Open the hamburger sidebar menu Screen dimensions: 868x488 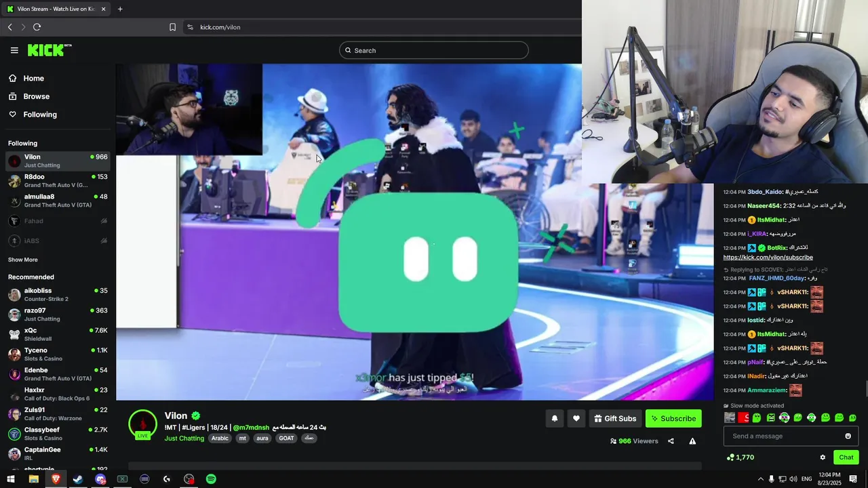click(x=14, y=50)
